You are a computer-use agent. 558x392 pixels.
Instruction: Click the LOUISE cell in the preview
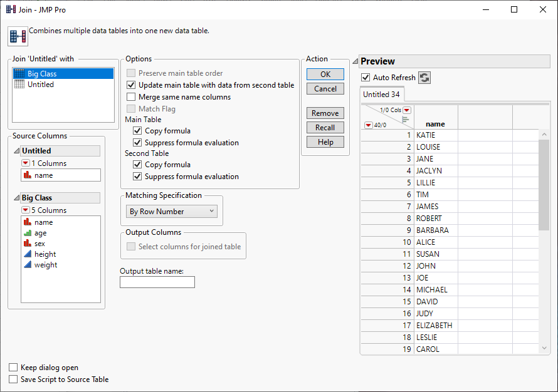[x=436, y=147]
